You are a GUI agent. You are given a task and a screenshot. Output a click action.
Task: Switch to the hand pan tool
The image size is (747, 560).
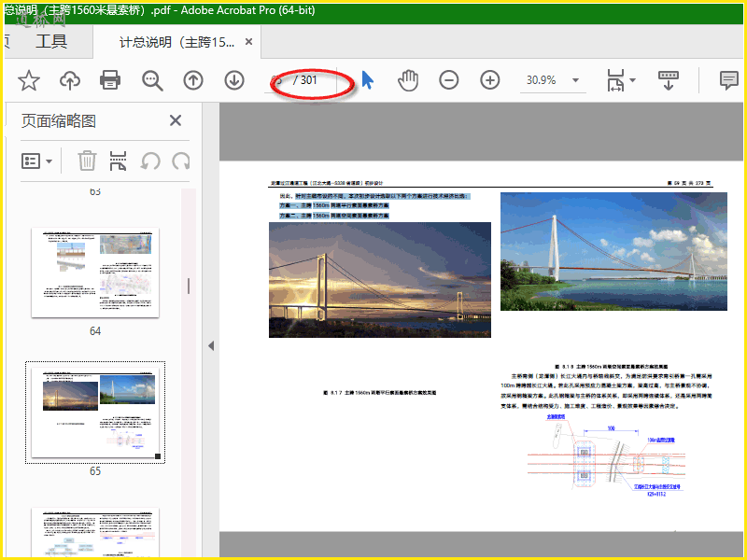pyautogui.click(x=408, y=80)
